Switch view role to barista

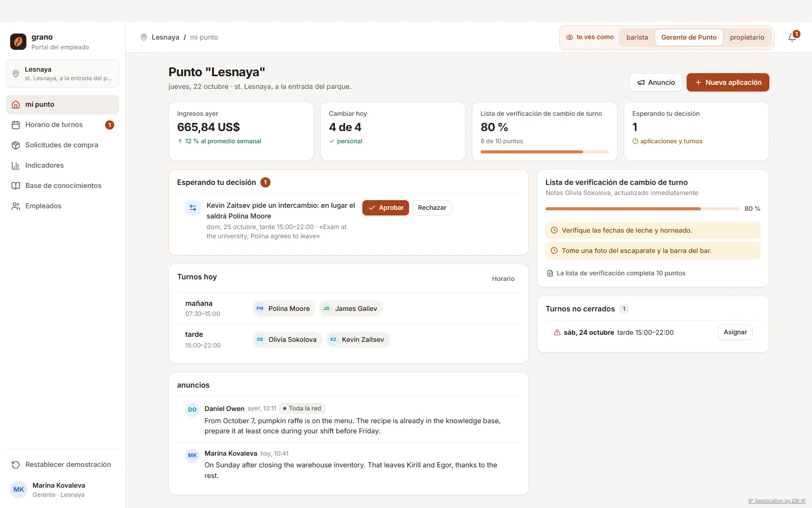pos(637,38)
